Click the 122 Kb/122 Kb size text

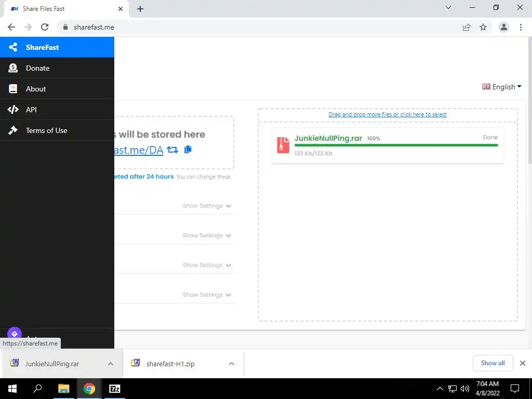313,153
